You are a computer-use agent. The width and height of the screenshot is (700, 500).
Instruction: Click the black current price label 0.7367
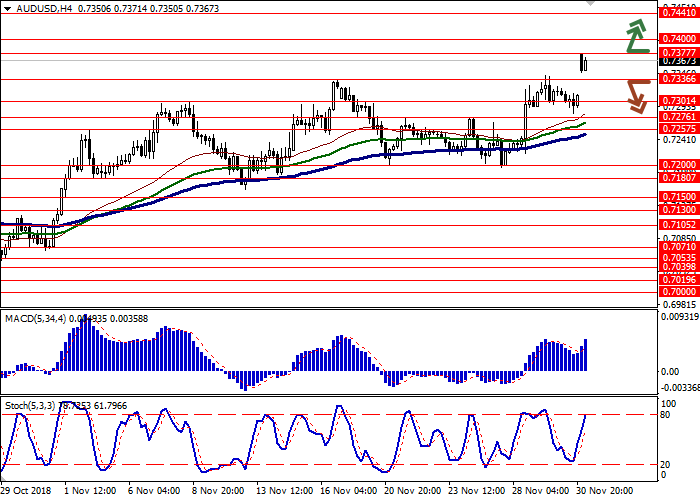click(x=678, y=61)
